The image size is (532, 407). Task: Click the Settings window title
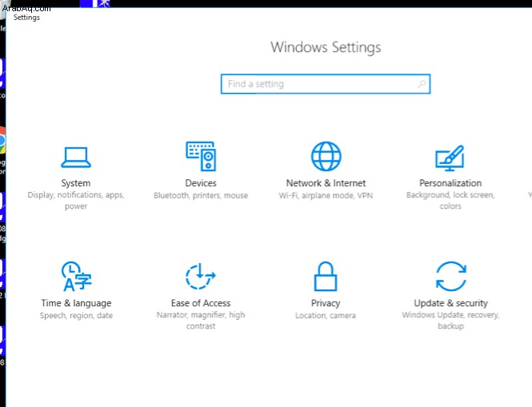click(x=26, y=18)
